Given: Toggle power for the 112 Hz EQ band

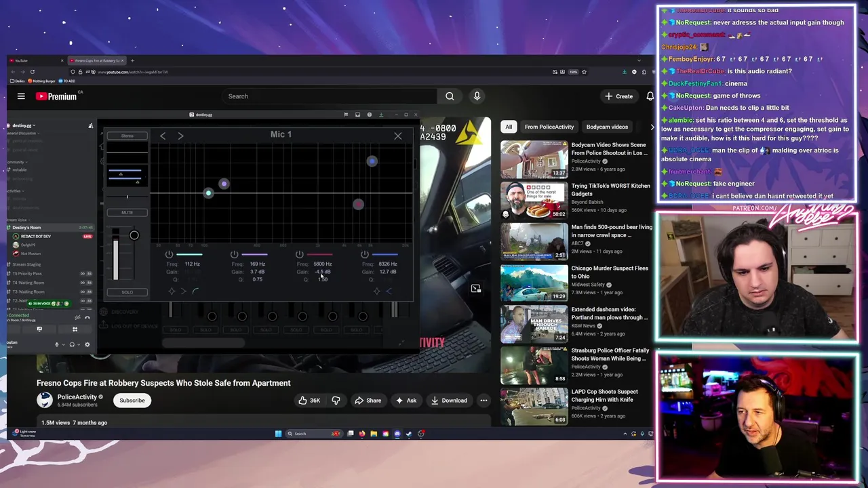Looking at the screenshot, I should tap(170, 255).
